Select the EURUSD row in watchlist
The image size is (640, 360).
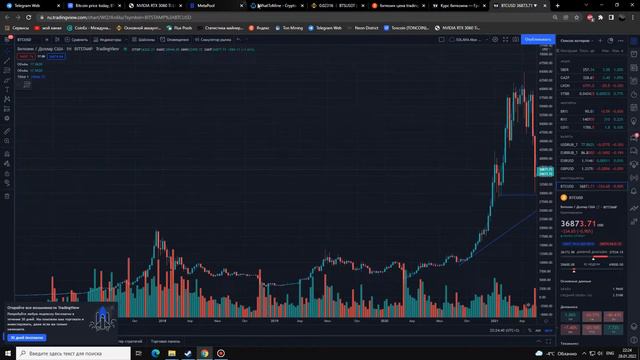(x=591, y=161)
